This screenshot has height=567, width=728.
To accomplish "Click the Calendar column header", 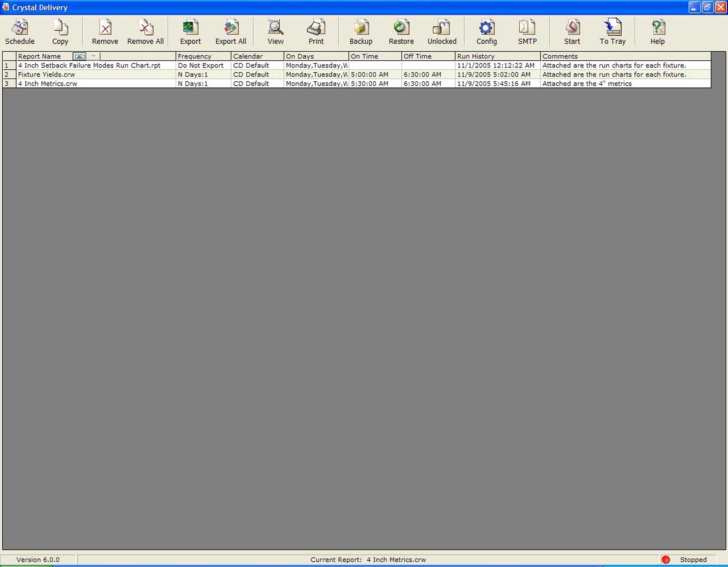I will pyautogui.click(x=257, y=56).
